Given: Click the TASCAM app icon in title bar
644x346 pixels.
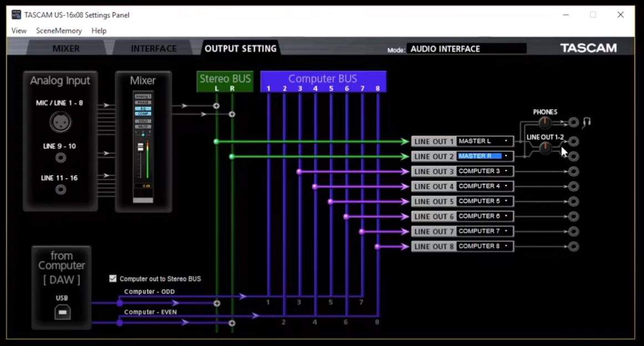Looking at the screenshot, I should 16,15.
